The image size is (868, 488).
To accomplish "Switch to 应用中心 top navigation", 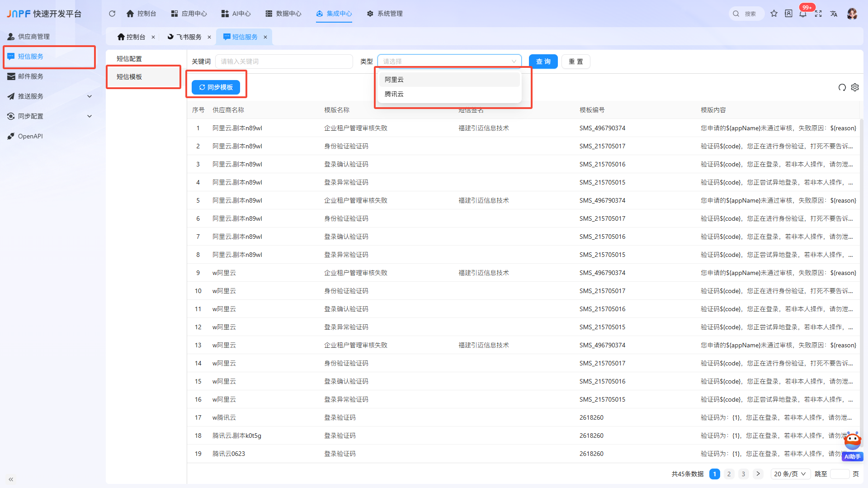I will pos(189,14).
